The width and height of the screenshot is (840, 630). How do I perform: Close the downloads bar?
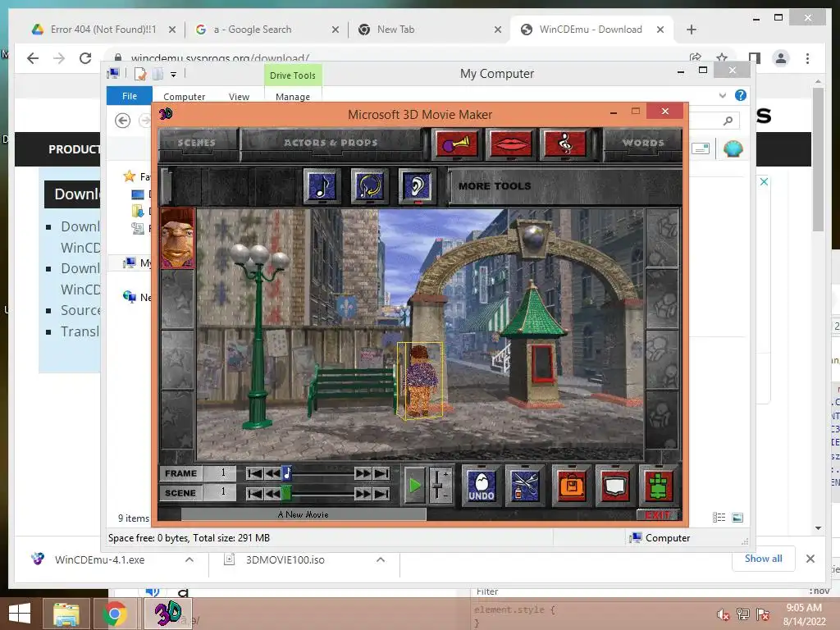point(810,559)
